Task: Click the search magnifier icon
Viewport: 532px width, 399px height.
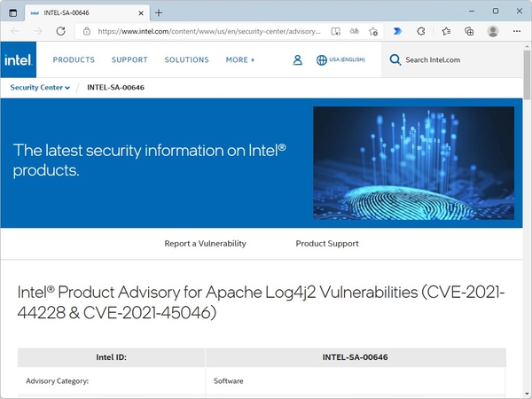Action: pos(395,59)
